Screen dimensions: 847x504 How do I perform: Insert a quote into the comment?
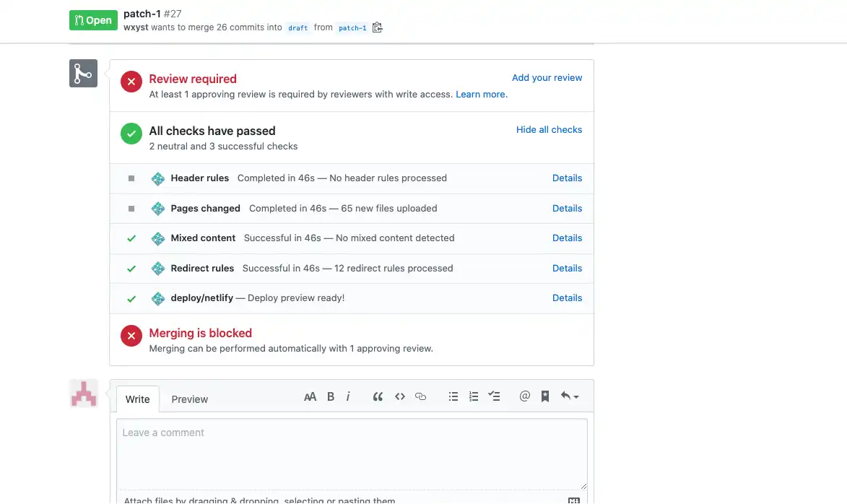(x=378, y=396)
